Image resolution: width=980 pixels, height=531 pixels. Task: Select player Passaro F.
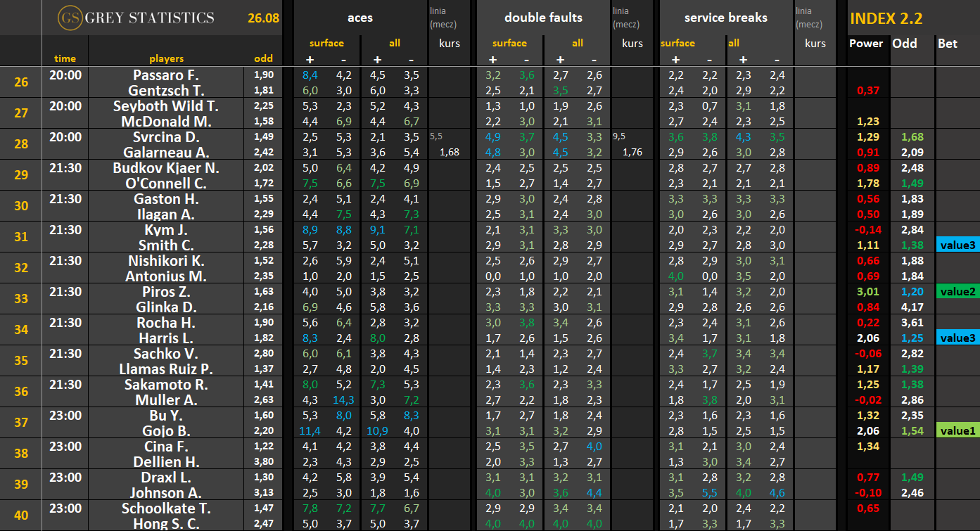tap(166, 75)
